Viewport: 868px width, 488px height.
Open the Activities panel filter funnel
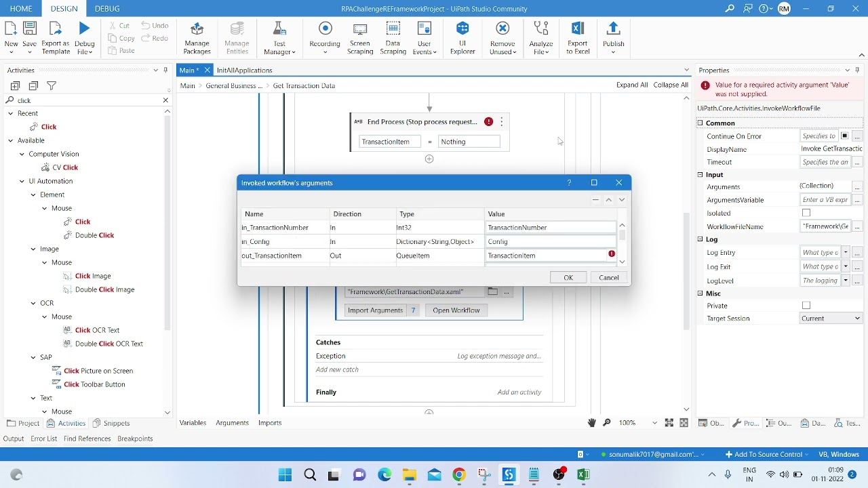(x=52, y=86)
